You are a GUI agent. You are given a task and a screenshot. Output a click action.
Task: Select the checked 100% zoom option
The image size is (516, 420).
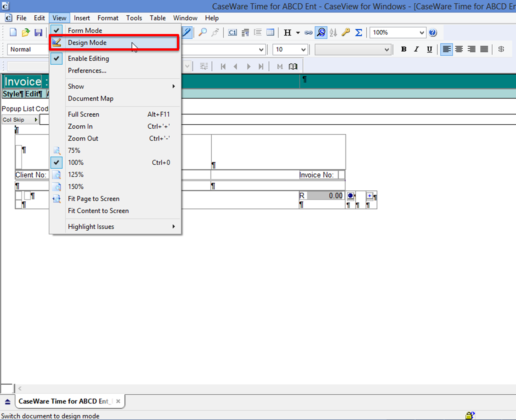point(76,162)
